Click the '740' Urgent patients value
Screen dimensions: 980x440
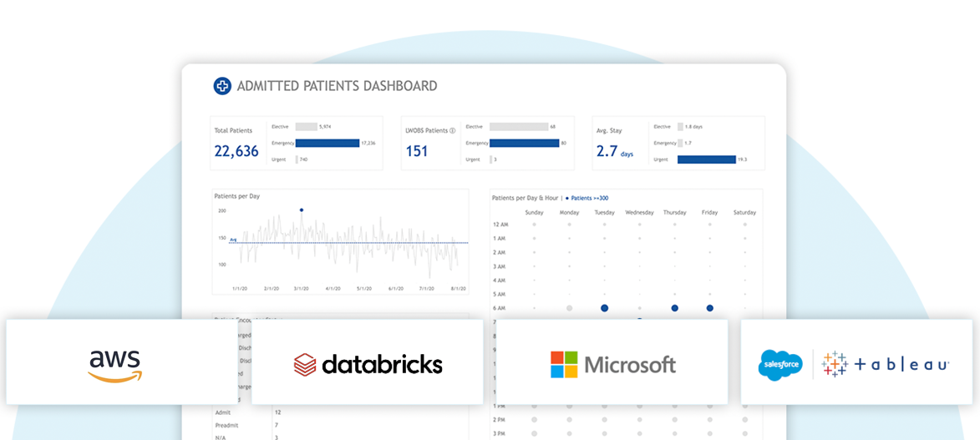coord(304,159)
